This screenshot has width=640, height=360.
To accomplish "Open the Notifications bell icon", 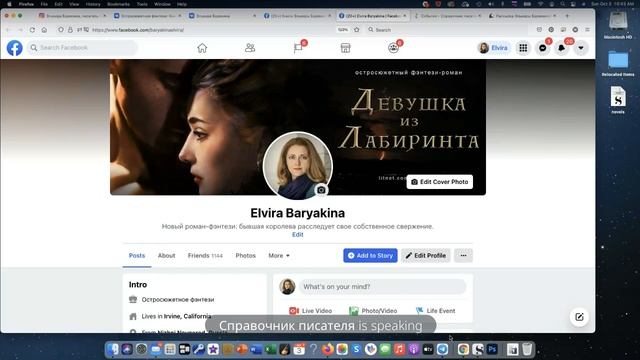I will [562, 48].
